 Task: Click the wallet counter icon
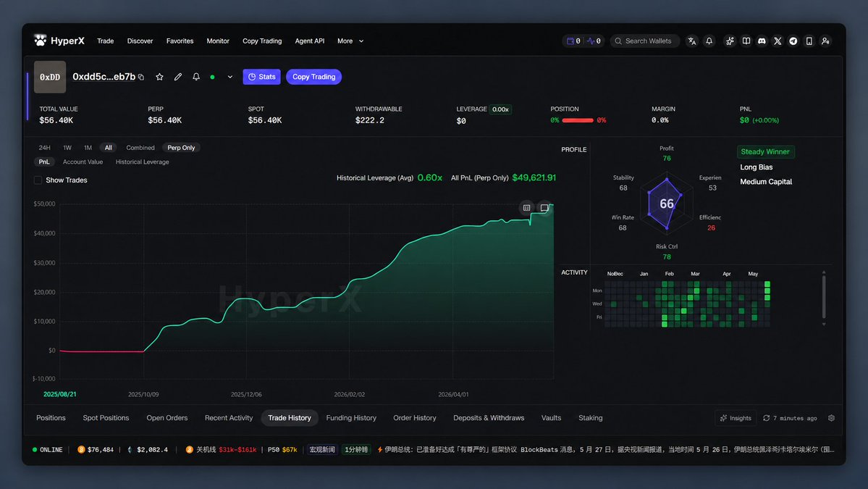point(573,41)
